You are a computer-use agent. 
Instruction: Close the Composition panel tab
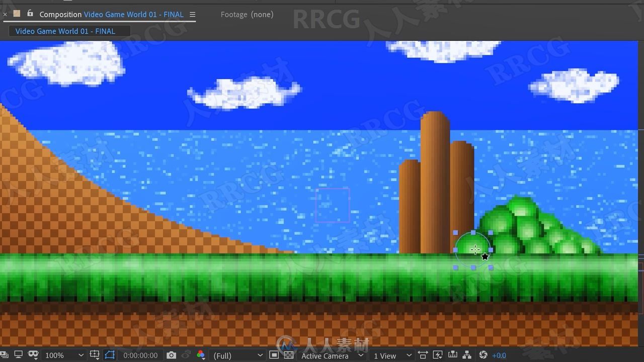(x=5, y=15)
